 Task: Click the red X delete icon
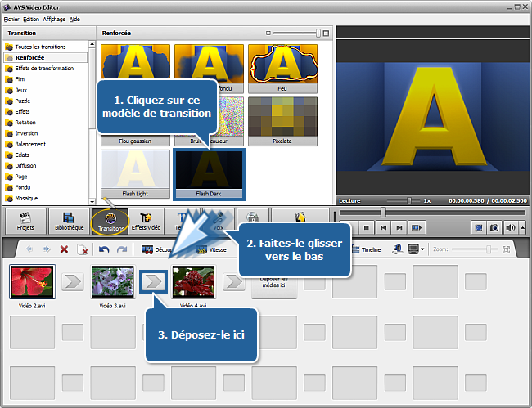point(64,249)
